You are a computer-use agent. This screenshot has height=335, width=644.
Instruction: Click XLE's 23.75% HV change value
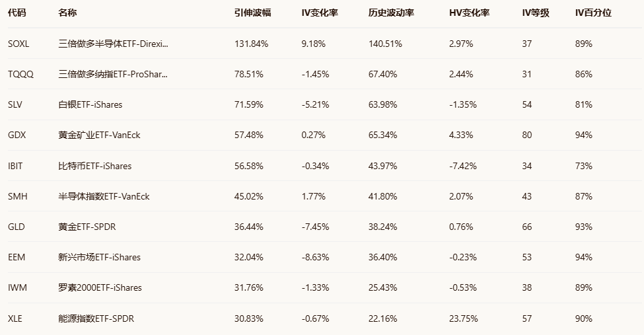pos(462,318)
